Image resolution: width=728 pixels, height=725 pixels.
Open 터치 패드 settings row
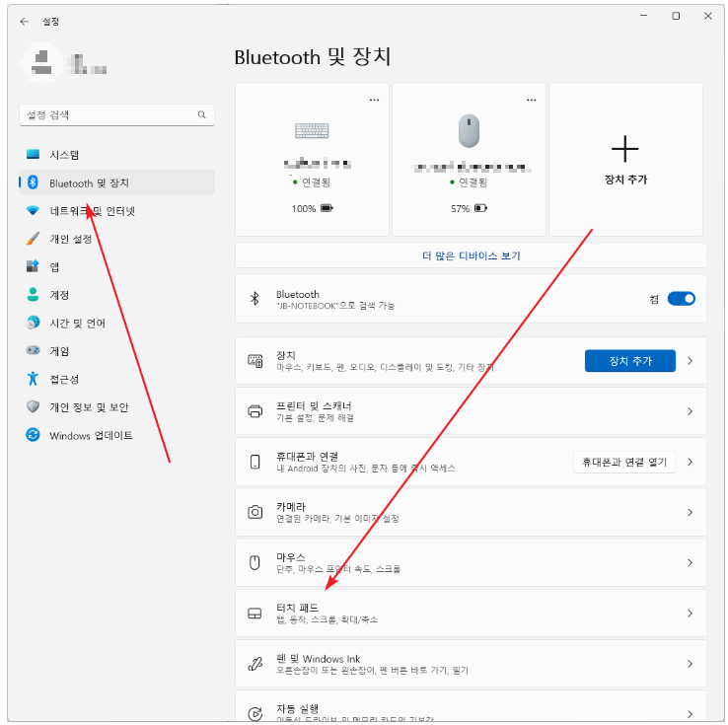471,614
